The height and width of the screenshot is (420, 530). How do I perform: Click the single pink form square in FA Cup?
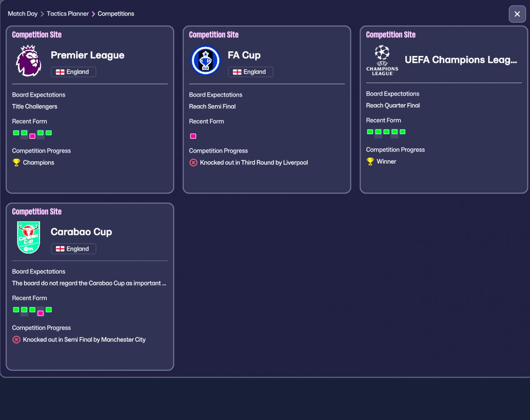(193, 136)
